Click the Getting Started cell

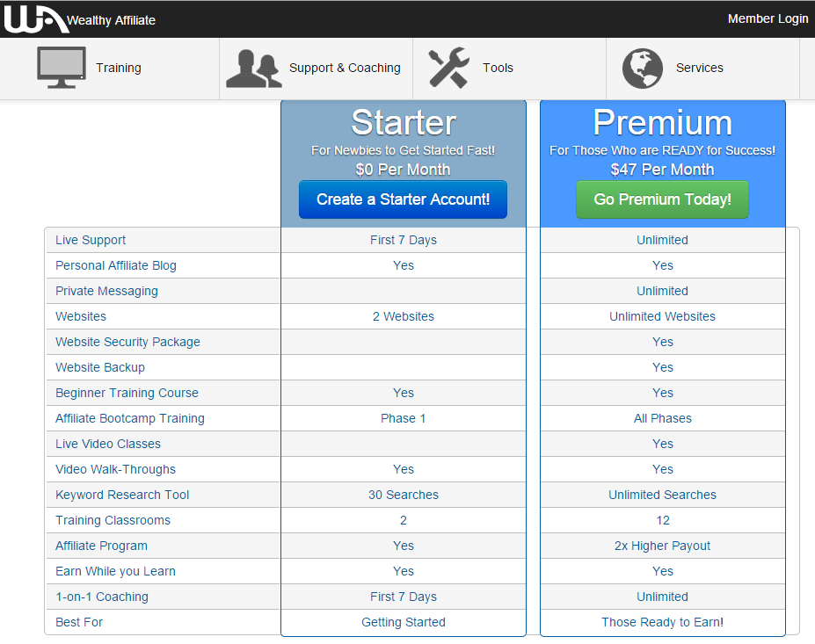point(404,622)
